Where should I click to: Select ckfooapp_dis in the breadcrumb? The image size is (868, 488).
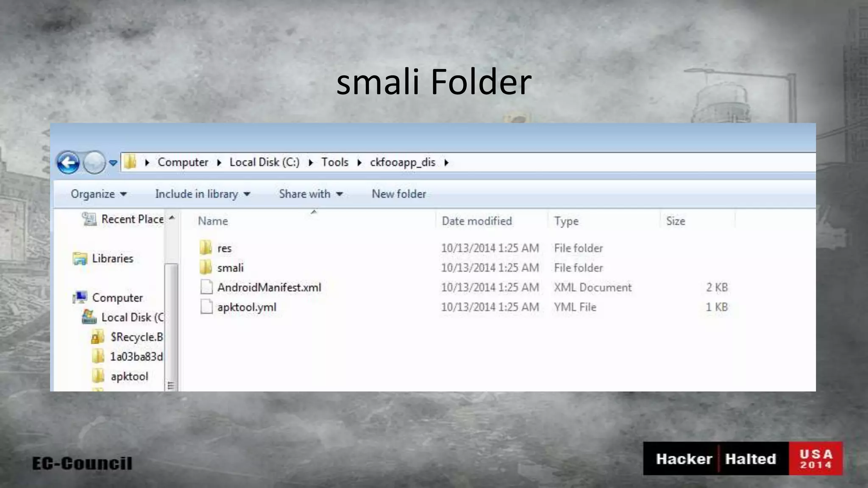point(403,162)
